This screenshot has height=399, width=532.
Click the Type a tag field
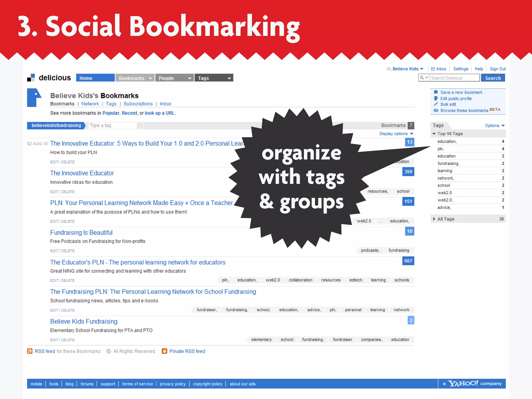[112, 125]
